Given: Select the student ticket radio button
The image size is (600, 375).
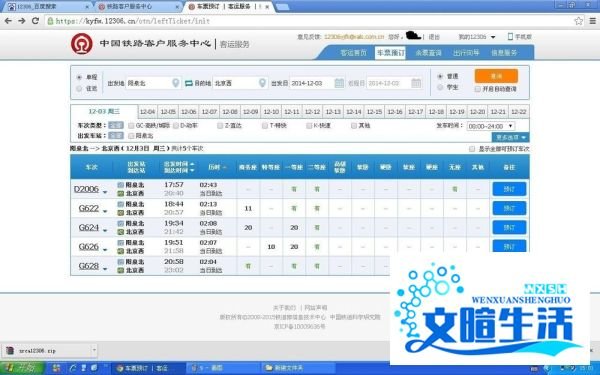Looking at the screenshot, I should click(440, 87).
